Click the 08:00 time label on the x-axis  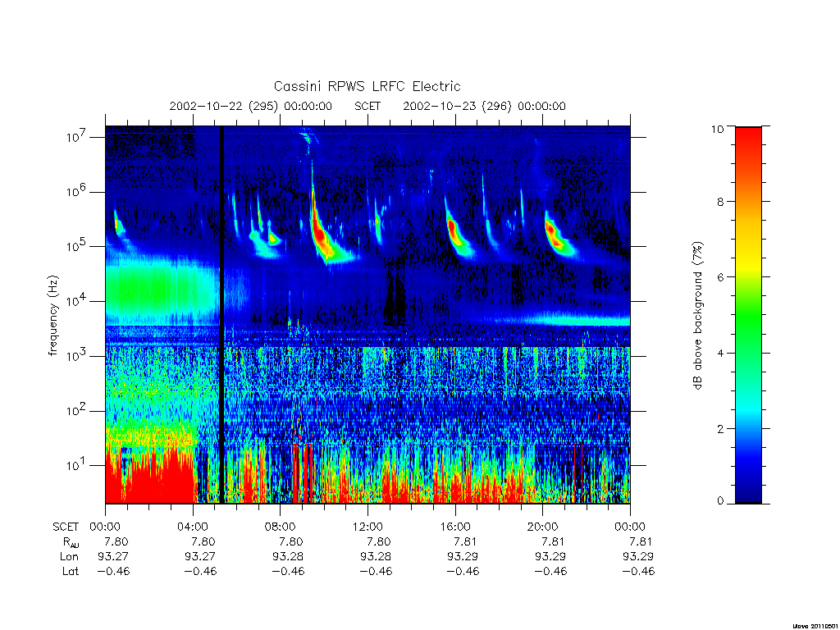pos(281,527)
